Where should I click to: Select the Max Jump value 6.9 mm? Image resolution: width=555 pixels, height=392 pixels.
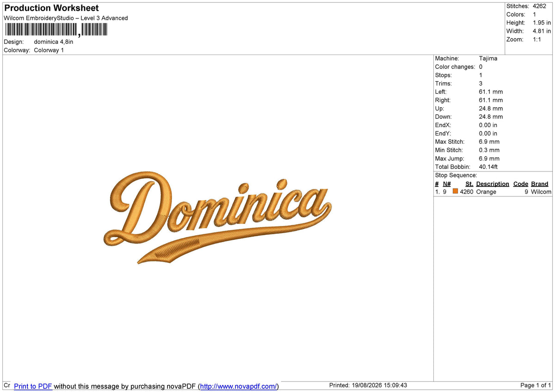[x=489, y=158]
